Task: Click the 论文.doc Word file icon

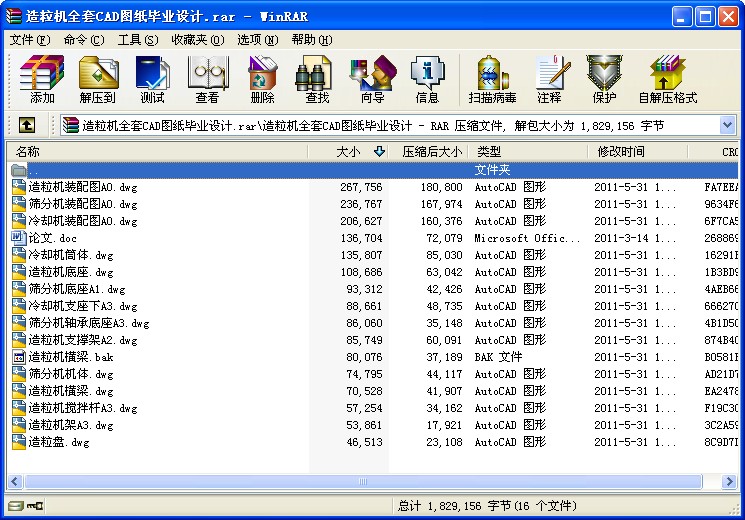Action: pyautogui.click(x=19, y=238)
